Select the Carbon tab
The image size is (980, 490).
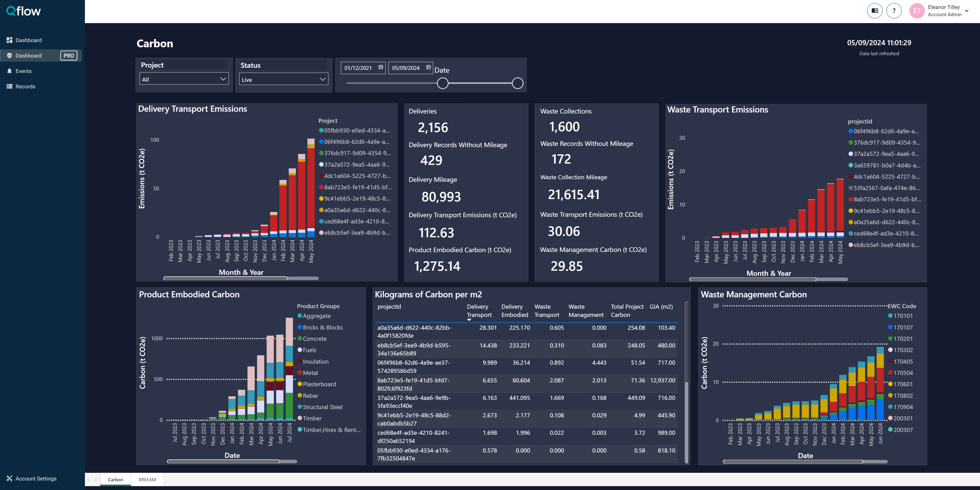[x=115, y=479]
